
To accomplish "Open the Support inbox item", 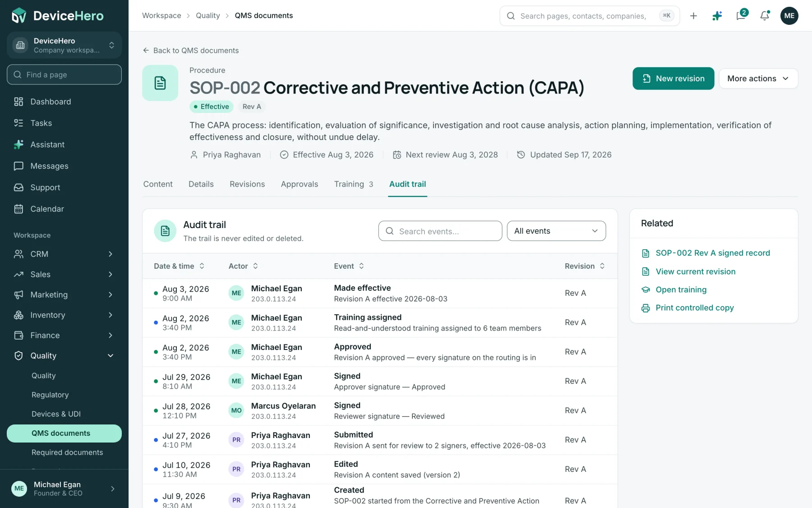I will tap(64, 187).
